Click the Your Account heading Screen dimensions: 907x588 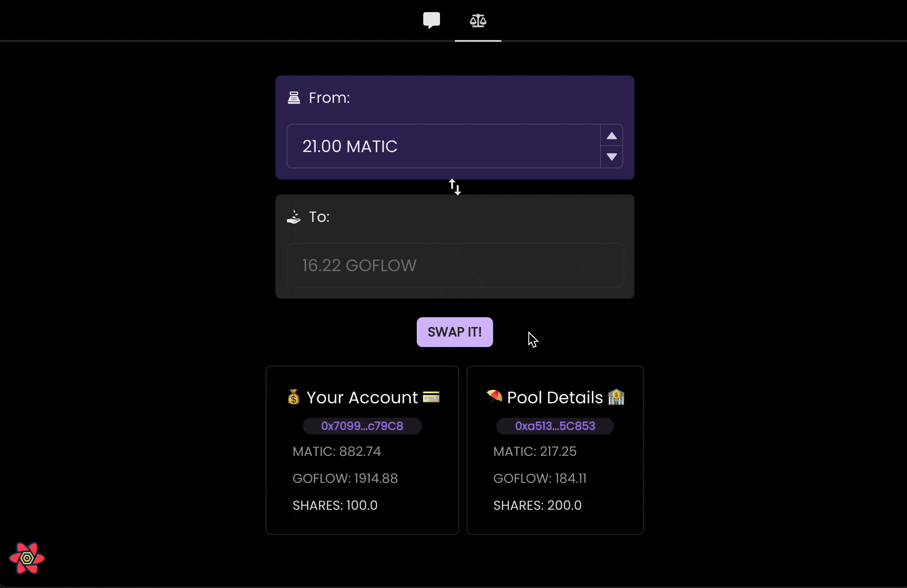[362, 398]
